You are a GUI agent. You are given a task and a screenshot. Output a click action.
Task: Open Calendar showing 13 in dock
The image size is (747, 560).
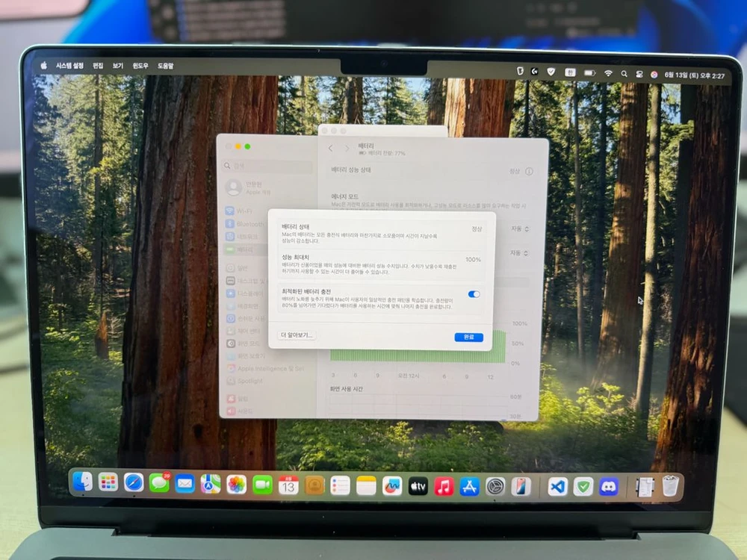(x=288, y=485)
